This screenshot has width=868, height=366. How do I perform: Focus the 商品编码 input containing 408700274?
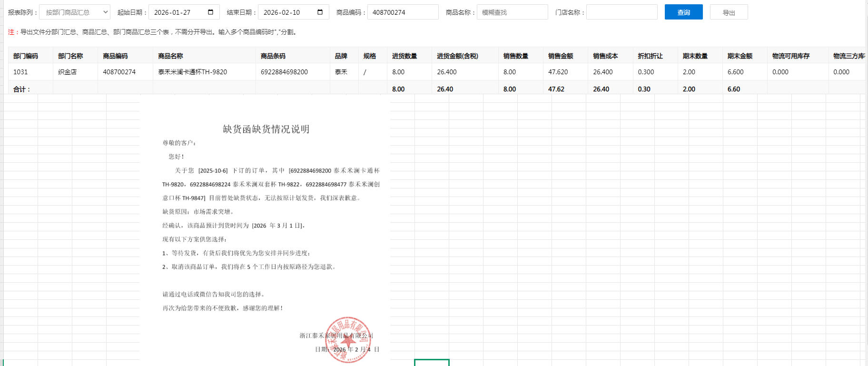pyautogui.click(x=403, y=12)
